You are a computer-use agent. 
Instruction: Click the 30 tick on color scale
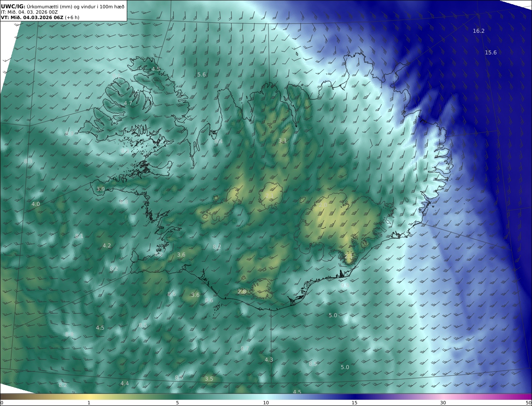pyautogui.click(x=443, y=403)
